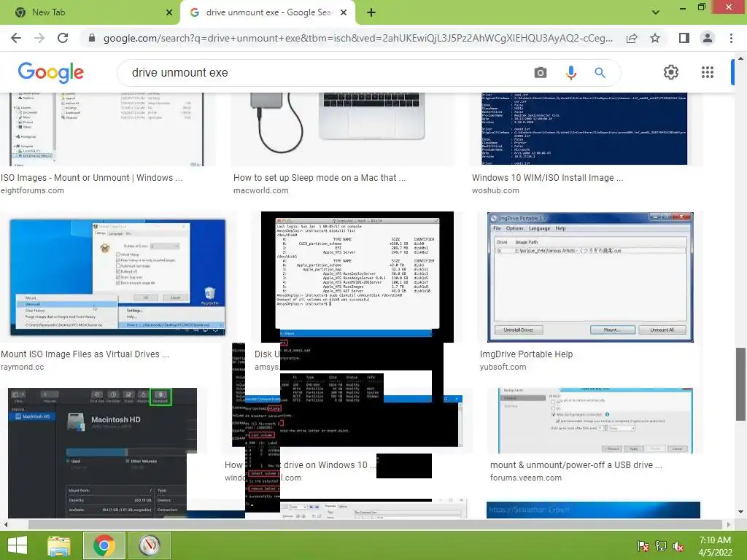Open the Windows Start menu
The width and height of the screenshot is (747, 560).
click(18, 545)
